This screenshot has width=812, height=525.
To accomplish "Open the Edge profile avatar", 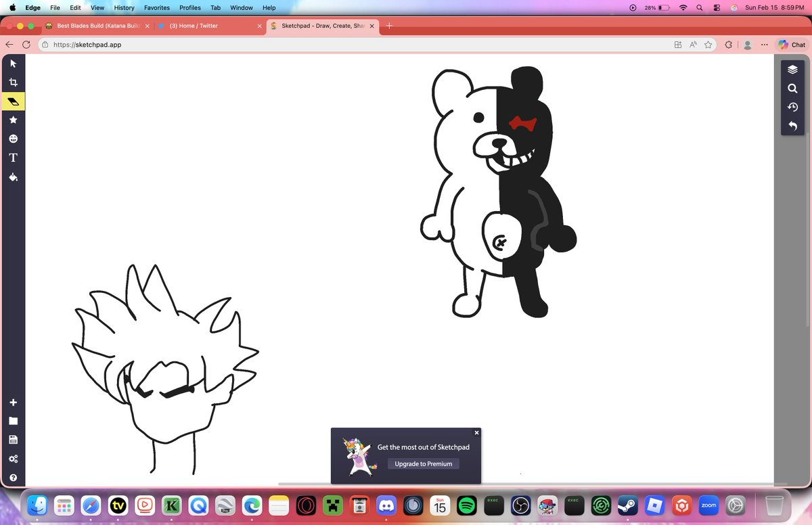I will coord(747,45).
